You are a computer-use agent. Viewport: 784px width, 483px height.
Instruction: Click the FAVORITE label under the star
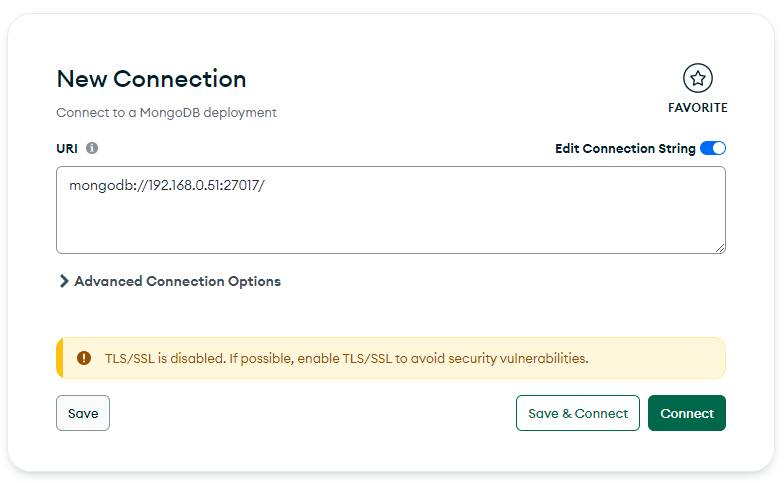click(698, 108)
